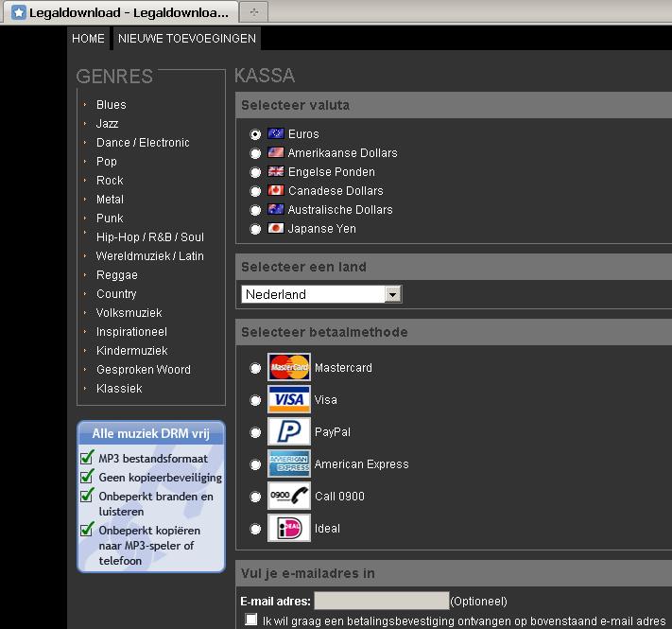Screen dimensions: 672x629
Task: Click the Geen kopieerbeveiliging text
Action: click(x=161, y=478)
